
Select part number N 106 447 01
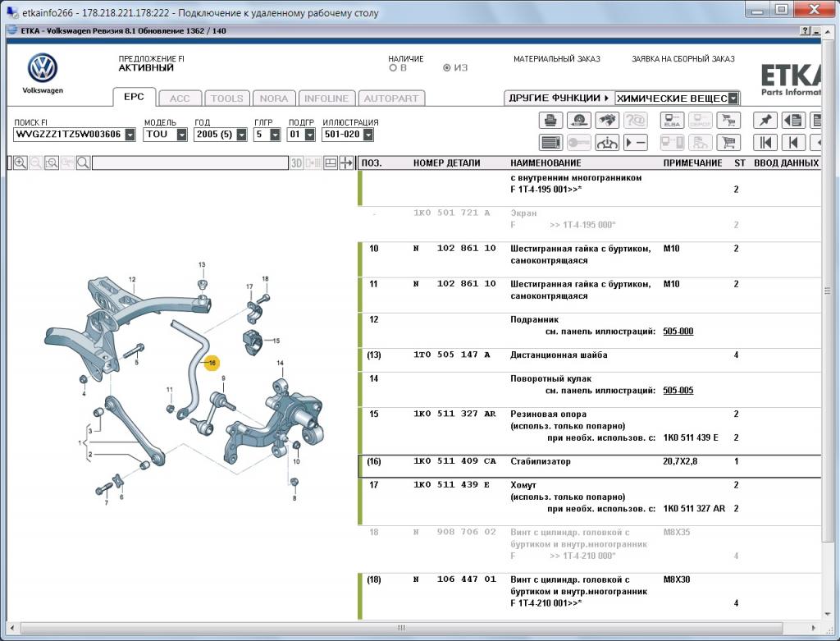454,579
